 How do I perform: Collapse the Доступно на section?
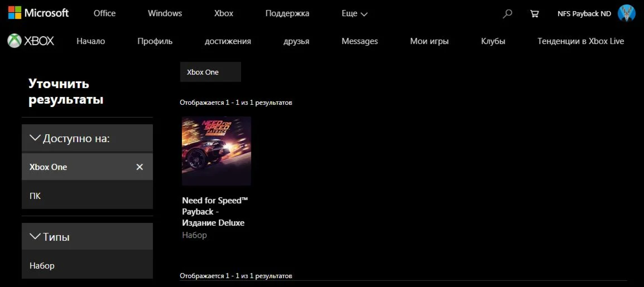pyautogui.click(x=87, y=138)
